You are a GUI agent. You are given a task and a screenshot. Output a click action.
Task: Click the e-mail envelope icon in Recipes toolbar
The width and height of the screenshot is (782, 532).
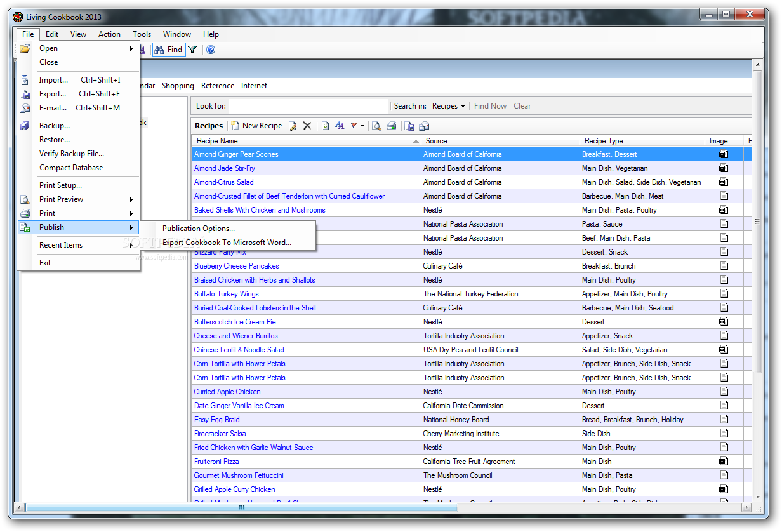[424, 126]
